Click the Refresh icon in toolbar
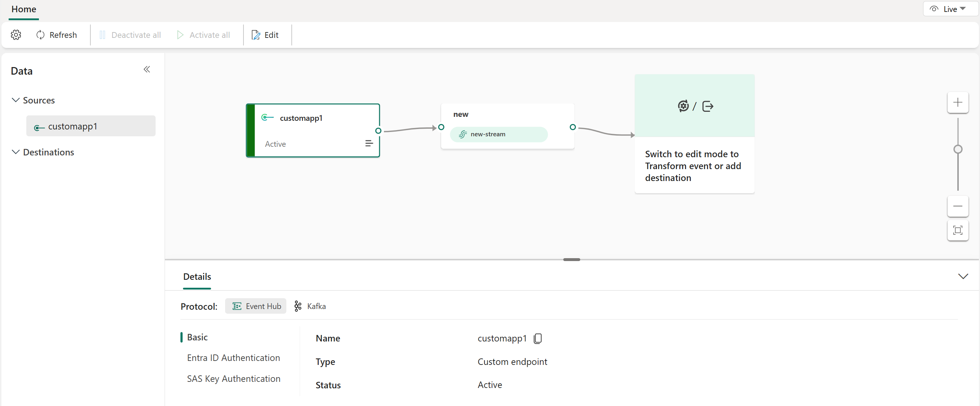980x406 pixels. [40, 34]
